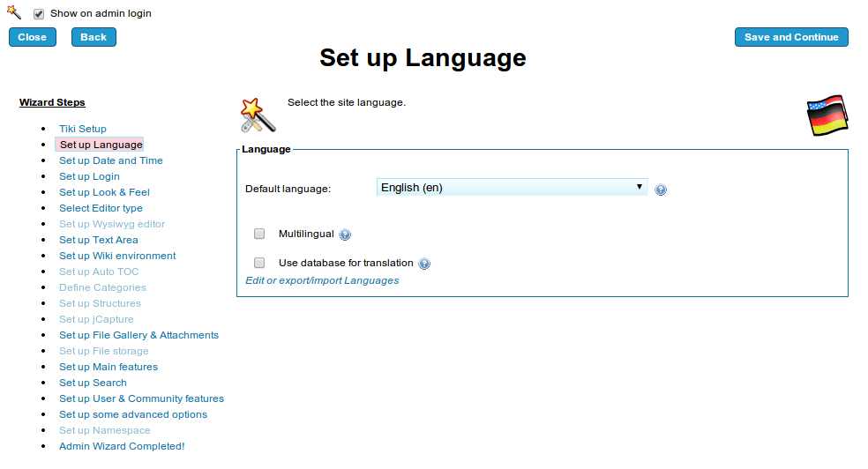This screenshot has width=868, height=469.
Task: Click Save and Continue
Action: tap(791, 37)
